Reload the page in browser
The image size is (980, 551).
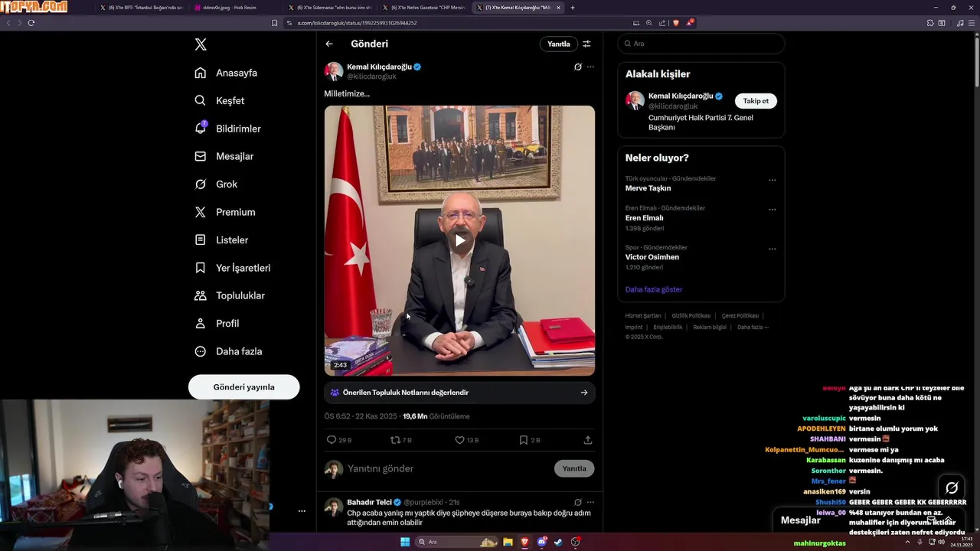click(x=31, y=23)
